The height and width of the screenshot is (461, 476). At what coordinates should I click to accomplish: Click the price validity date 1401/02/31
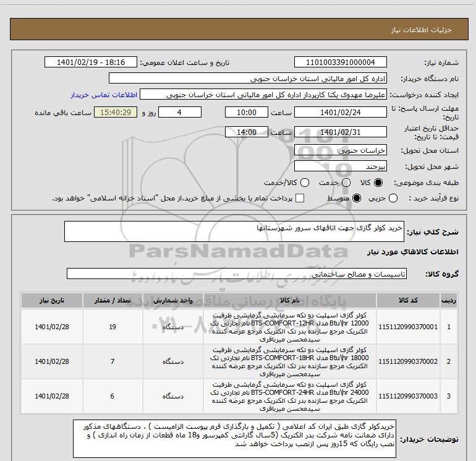pos(340,132)
